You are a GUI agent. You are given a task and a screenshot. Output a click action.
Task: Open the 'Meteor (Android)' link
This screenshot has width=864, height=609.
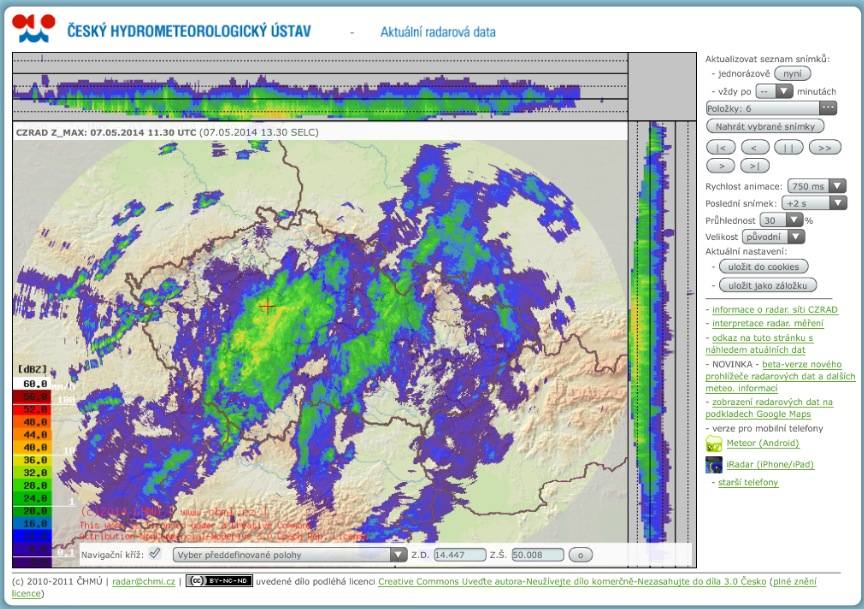click(763, 443)
